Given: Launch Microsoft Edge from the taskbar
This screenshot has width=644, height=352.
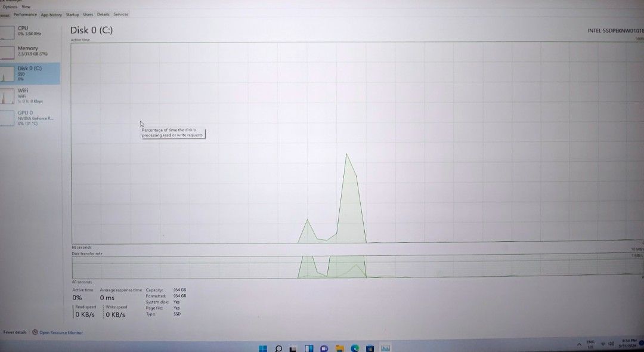Looking at the screenshot, I should [x=355, y=348].
